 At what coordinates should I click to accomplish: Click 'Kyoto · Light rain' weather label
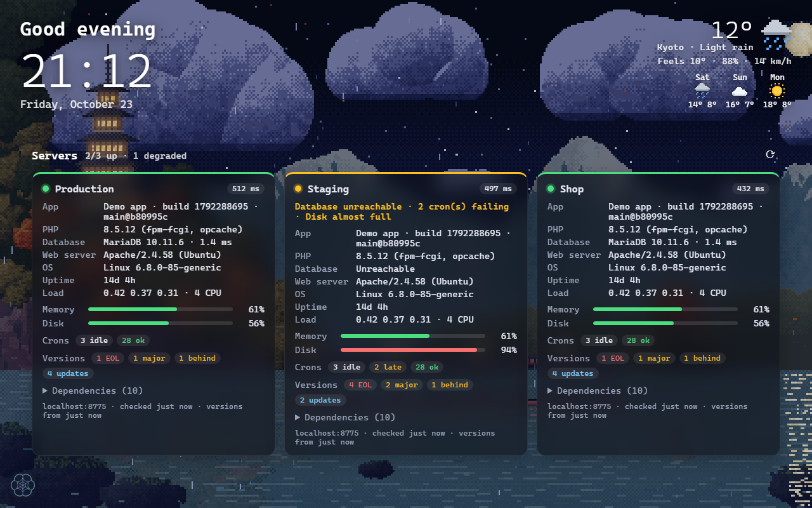(705, 47)
